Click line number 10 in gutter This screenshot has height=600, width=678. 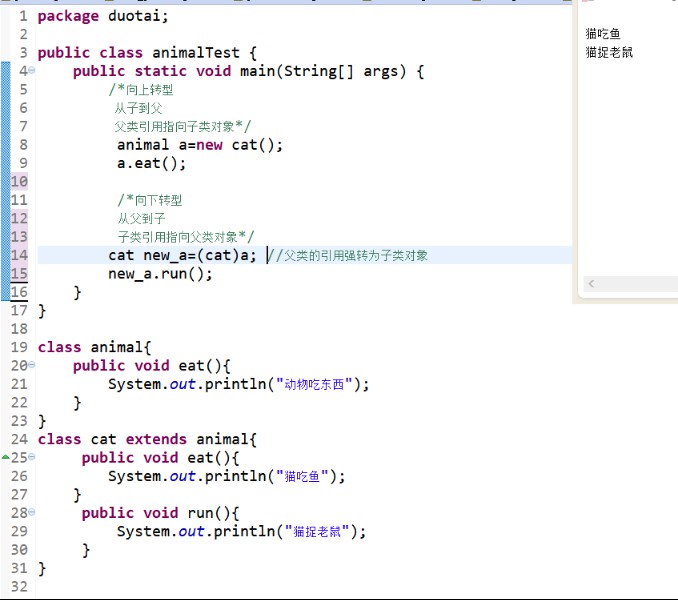click(19, 181)
